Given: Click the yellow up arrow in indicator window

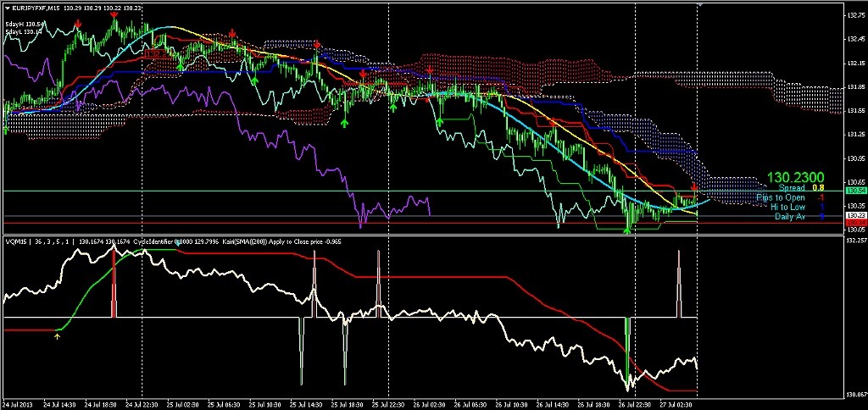Looking at the screenshot, I should click(57, 335).
